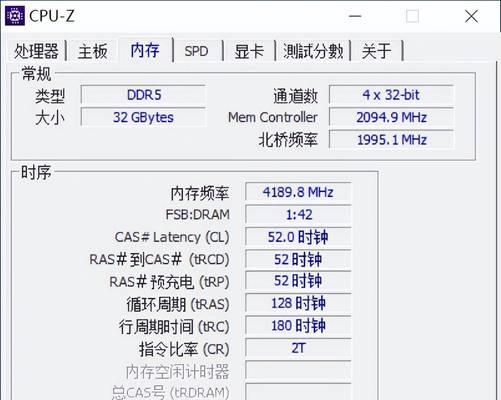Click the CPU-Z app icon in title bar
Image resolution: width=501 pixels, height=400 pixels.
pos(15,16)
